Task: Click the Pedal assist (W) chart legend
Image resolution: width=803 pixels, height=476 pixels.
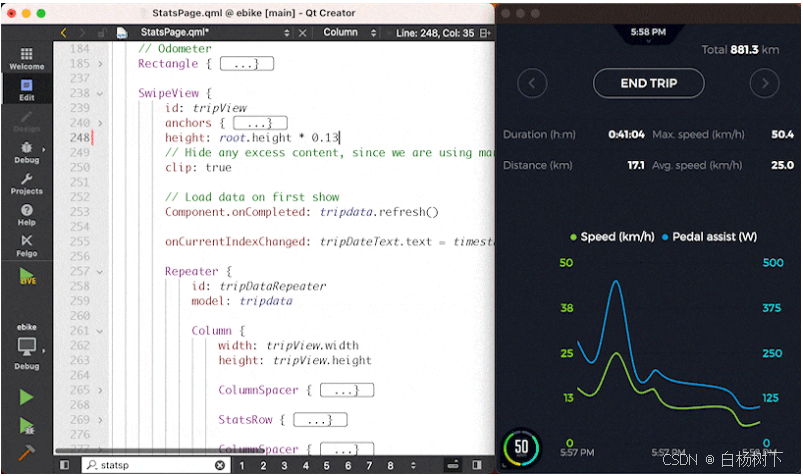Action: [709, 237]
